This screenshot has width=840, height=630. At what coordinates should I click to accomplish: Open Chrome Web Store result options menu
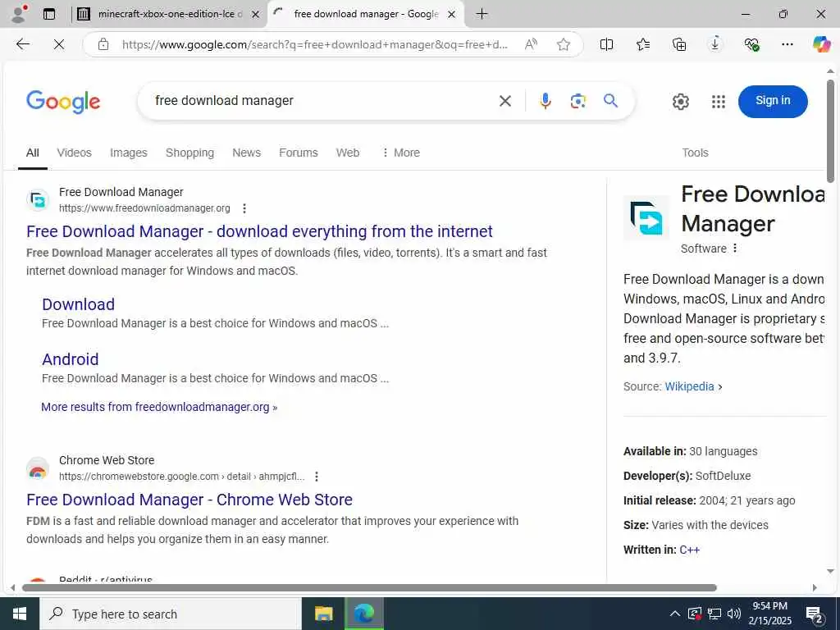(317, 477)
